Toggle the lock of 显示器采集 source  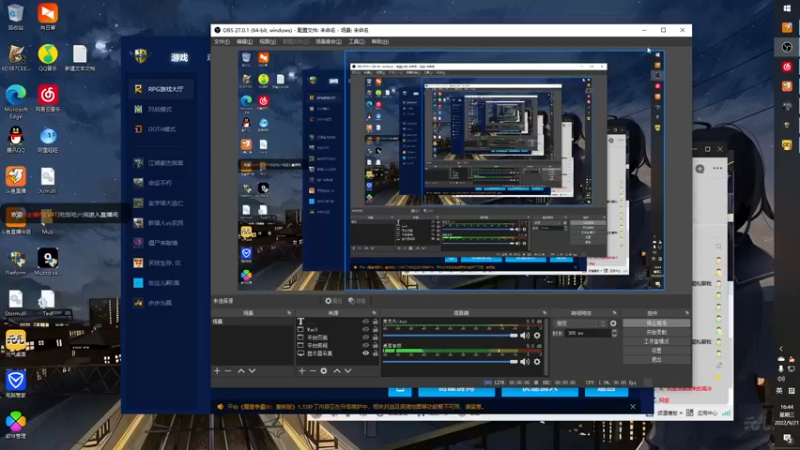coord(374,353)
